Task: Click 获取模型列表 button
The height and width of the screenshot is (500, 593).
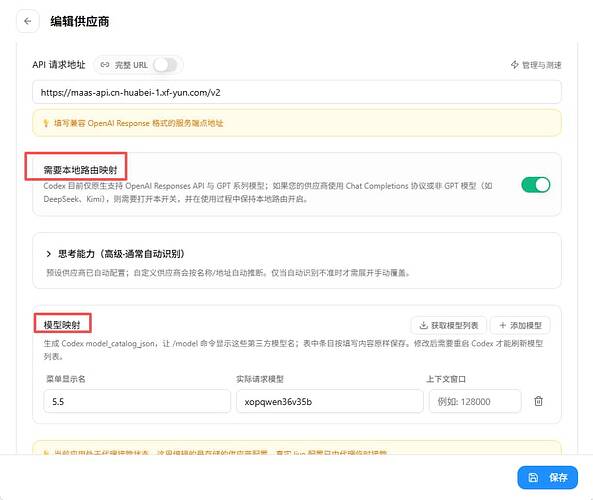Action: coord(449,325)
